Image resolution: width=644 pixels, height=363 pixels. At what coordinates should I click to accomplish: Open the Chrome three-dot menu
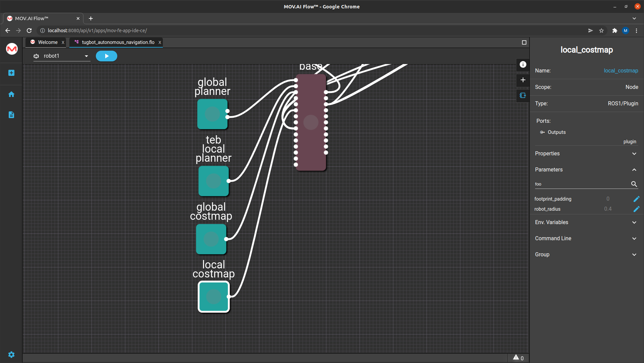(x=636, y=31)
